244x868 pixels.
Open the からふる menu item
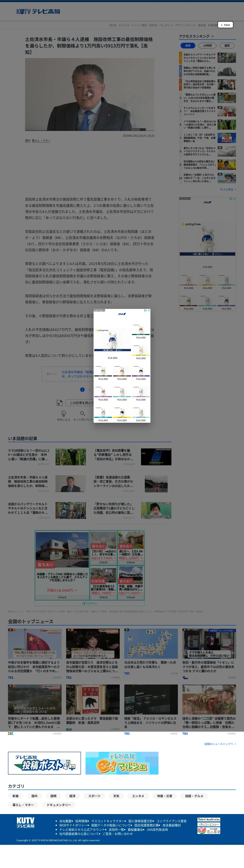click(x=124, y=25)
